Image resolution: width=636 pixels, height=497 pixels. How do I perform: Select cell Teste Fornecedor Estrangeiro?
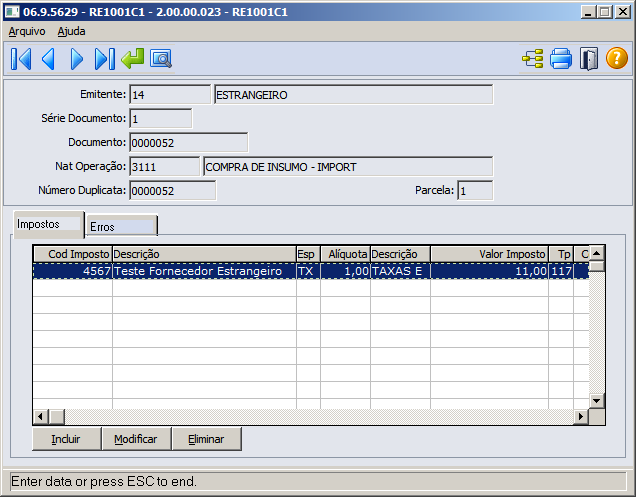204,271
